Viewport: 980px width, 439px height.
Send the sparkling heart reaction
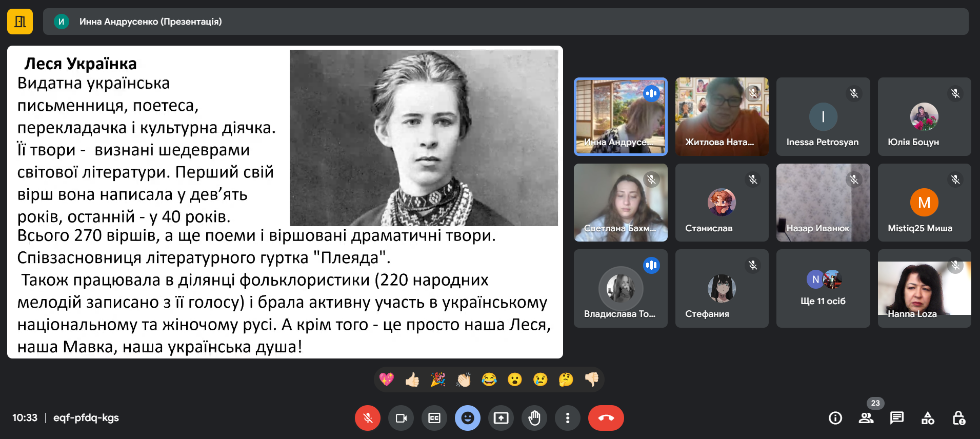[x=387, y=380]
